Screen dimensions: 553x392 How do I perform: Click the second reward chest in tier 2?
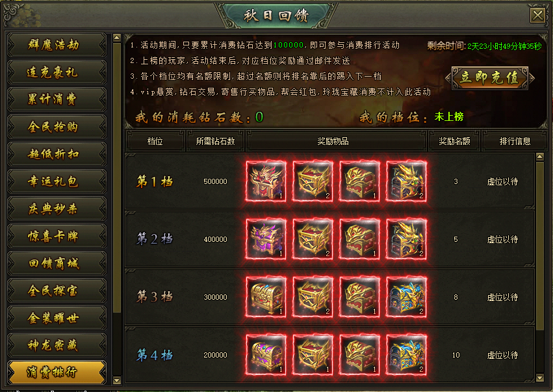[313, 239]
